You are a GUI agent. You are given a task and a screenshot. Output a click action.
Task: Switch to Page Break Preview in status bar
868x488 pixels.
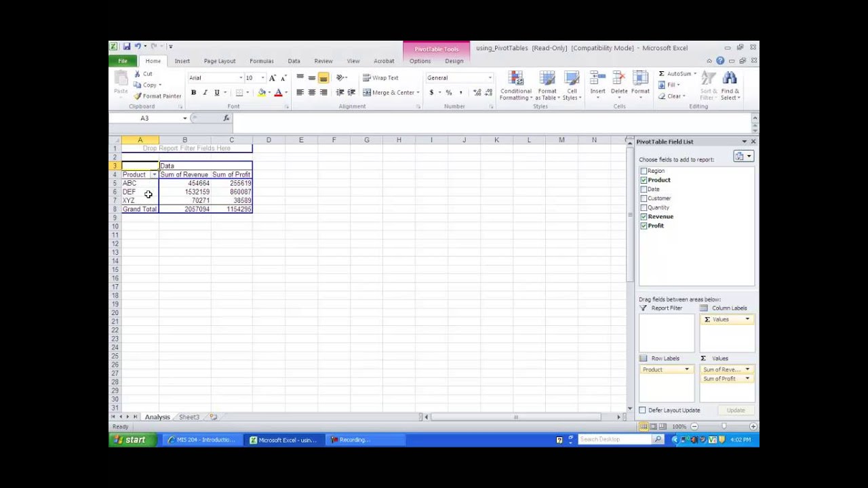[x=663, y=426]
